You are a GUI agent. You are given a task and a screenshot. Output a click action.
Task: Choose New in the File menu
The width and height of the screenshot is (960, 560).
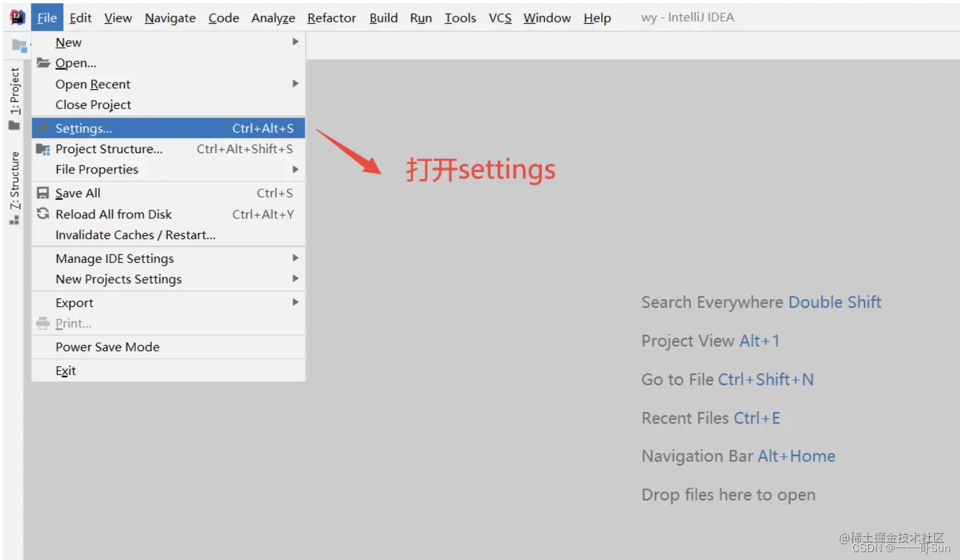tap(168, 42)
